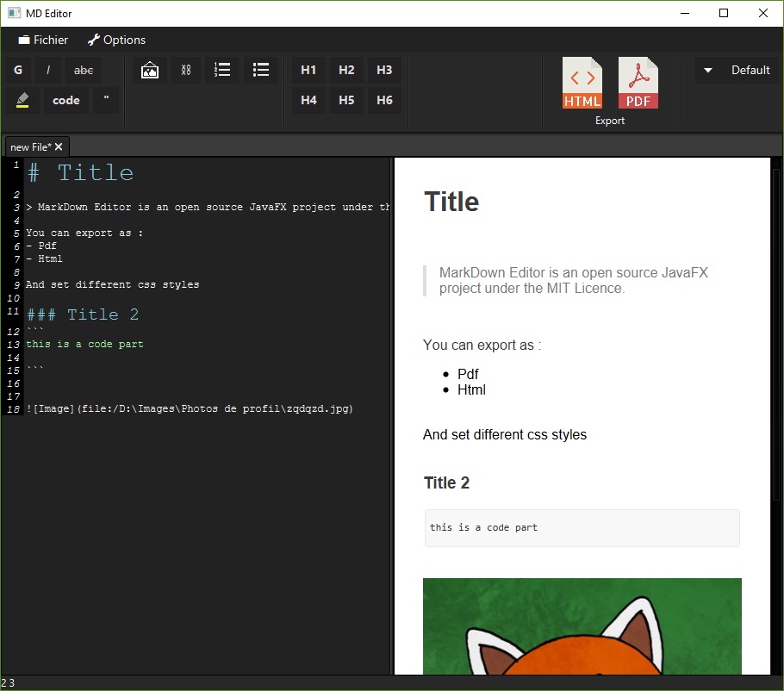
Task: Export the document as PDF
Action: point(638,84)
